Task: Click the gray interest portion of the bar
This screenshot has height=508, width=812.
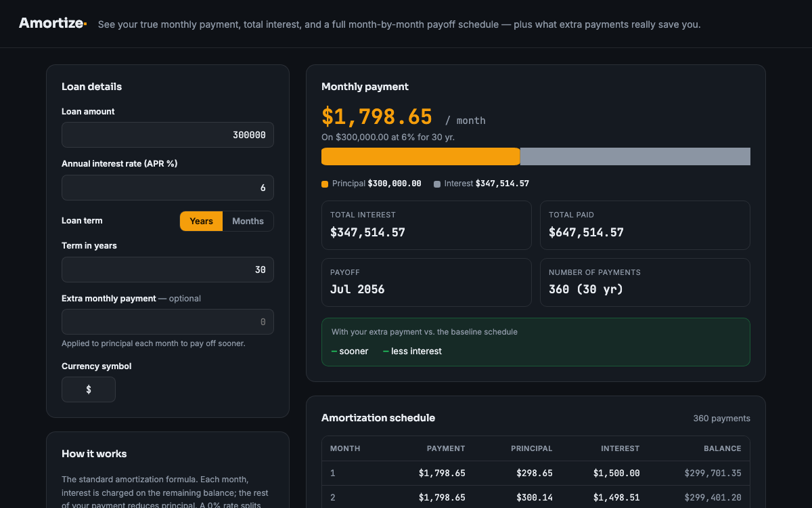Action: (635, 156)
